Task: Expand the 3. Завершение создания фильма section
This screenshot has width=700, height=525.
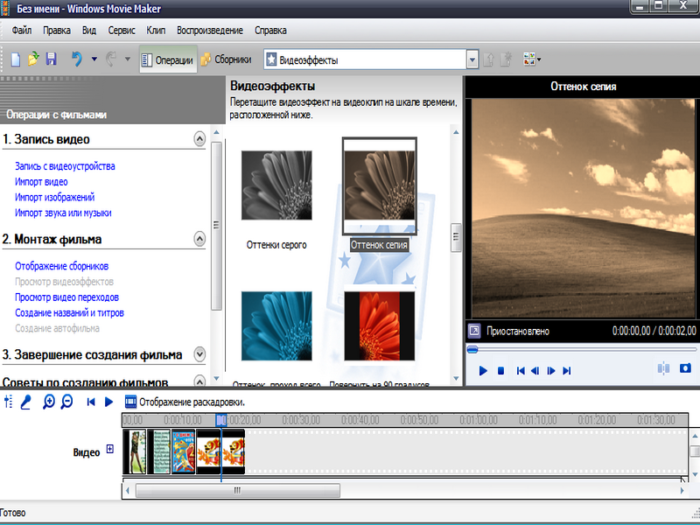Action: 200,354
